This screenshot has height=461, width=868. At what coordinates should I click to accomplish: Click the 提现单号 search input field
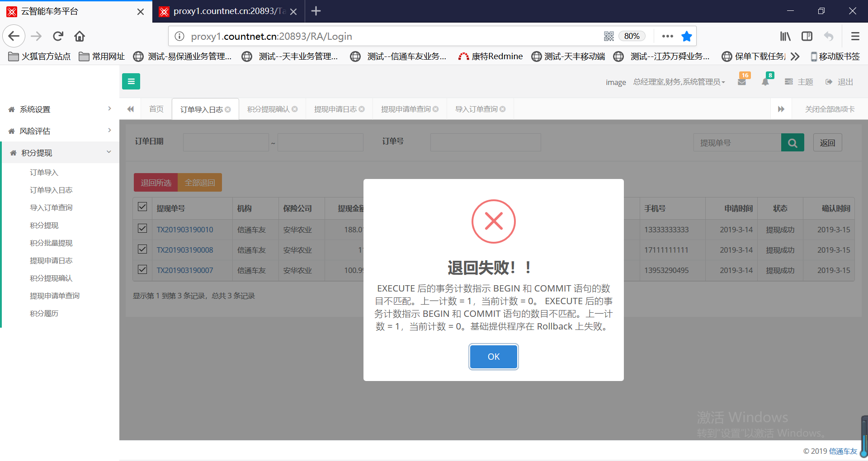pos(737,143)
